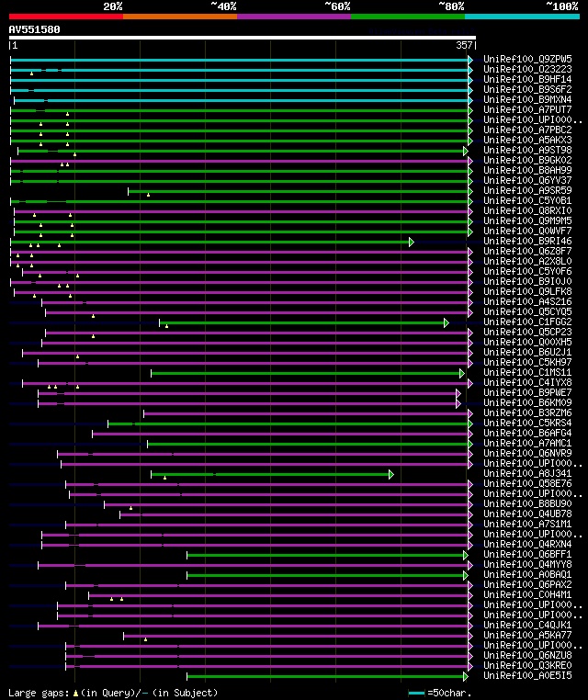Viewport: 588px width, 700px height.
Task: Click the cyan ~100% identity legend segment
Action: (522, 17)
